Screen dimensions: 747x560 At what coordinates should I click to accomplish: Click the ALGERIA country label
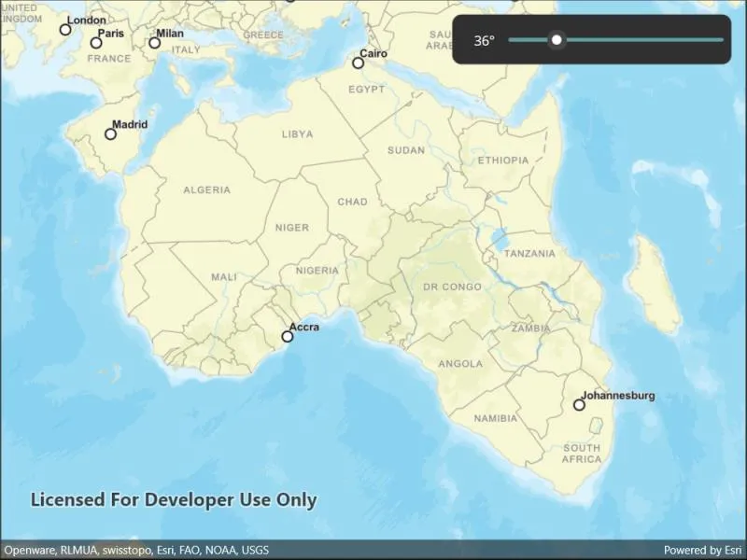click(206, 190)
